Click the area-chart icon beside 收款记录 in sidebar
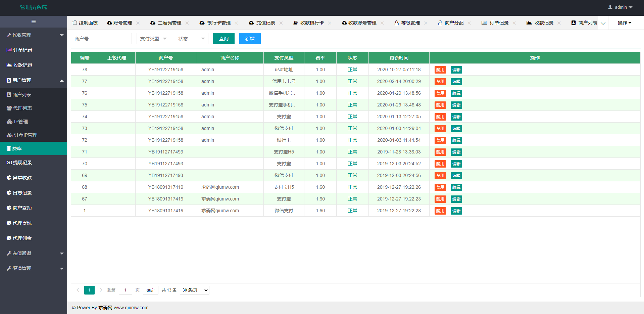The image size is (644, 314). 9,65
